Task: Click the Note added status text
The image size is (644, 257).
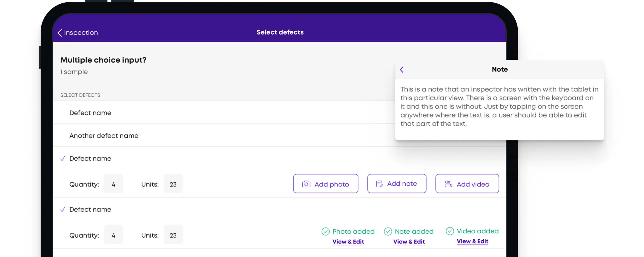Action: point(414,232)
